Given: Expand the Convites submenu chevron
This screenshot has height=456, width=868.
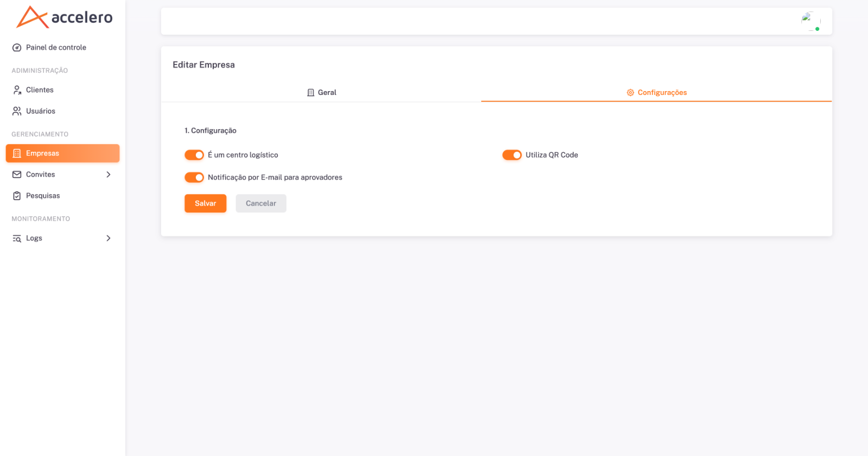Looking at the screenshot, I should click(x=108, y=175).
